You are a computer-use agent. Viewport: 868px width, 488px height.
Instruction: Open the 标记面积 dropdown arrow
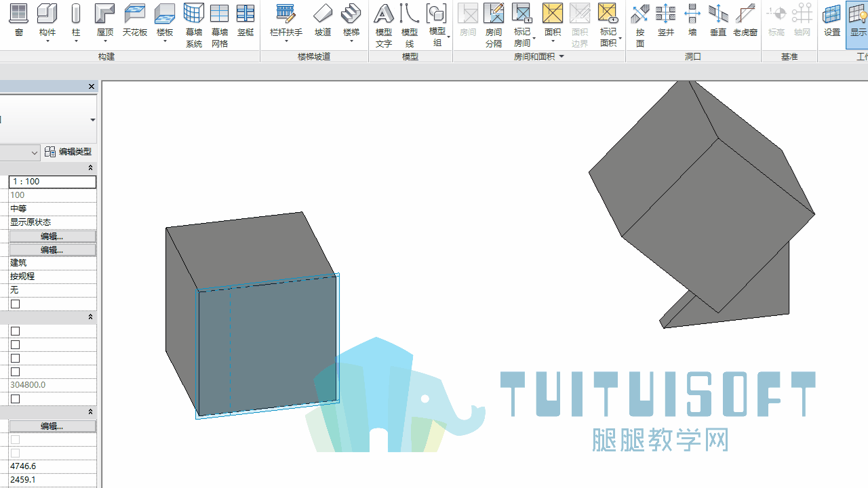click(620, 39)
